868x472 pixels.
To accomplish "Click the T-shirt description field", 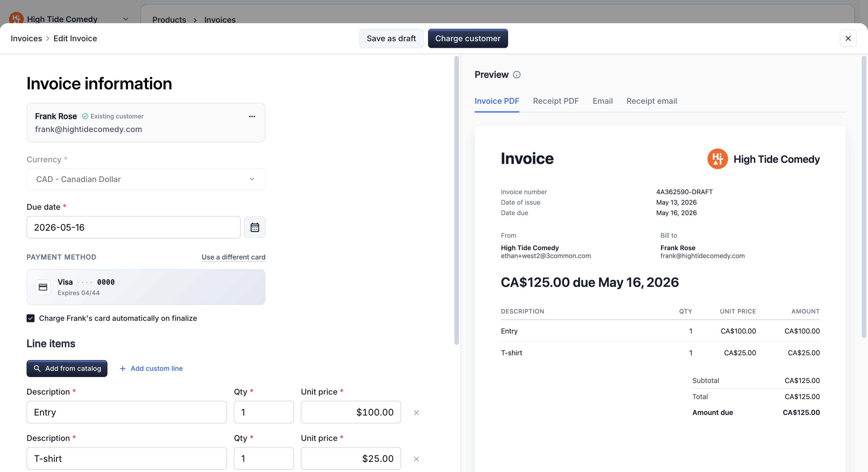I will 127,459.
